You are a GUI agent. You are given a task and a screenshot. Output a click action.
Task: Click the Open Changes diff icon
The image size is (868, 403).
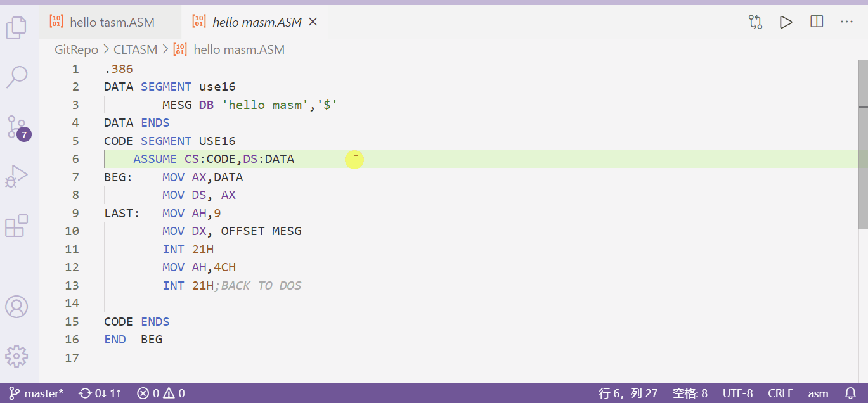[x=755, y=22]
